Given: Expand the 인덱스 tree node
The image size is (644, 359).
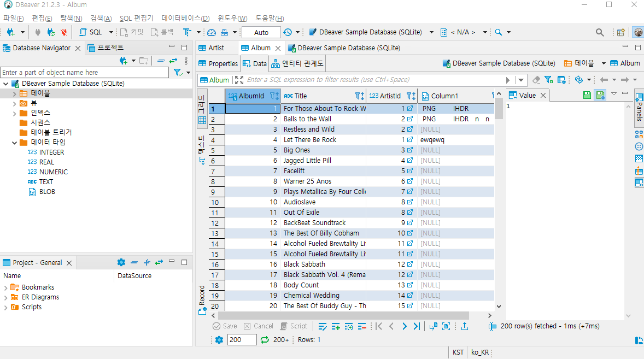Looking at the screenshot, I should pyautogui.click(x=14, y=113).
